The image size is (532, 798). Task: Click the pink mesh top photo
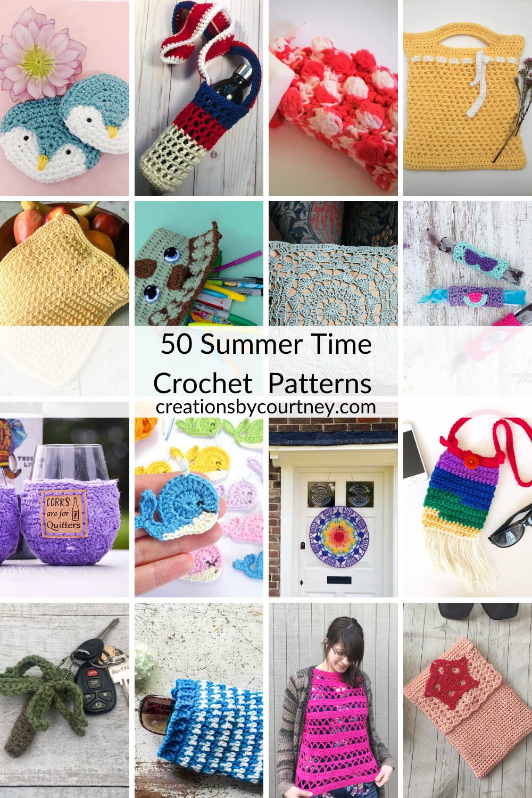(333, 700)
